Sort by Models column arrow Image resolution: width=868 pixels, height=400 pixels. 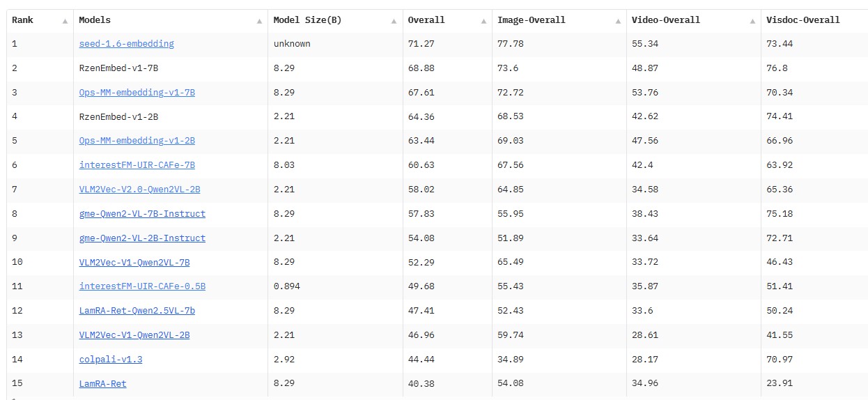click(260, 21)
